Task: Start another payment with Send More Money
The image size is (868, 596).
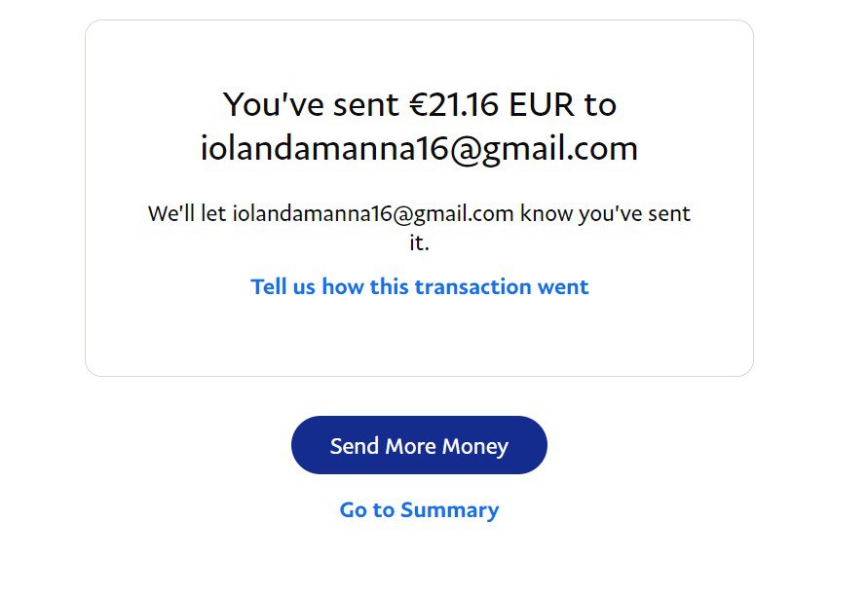Action: (x=419, y=446)
